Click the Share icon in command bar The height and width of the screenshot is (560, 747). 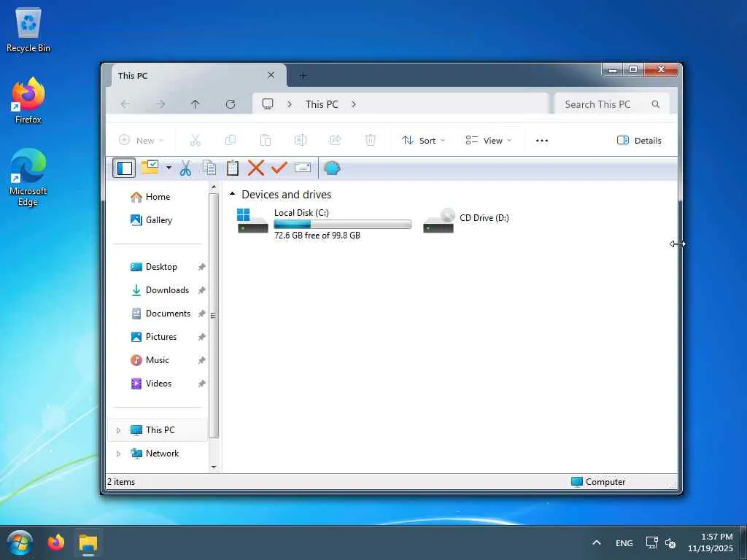pyautogui.click(x=336, y=140)
